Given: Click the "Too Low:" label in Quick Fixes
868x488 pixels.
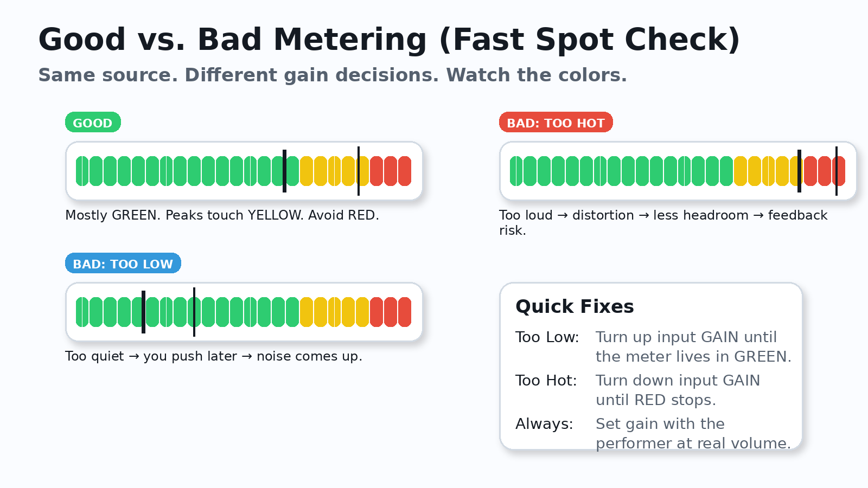Looking at the screenshot, I should pyautogui.click(x=547, y=337).
